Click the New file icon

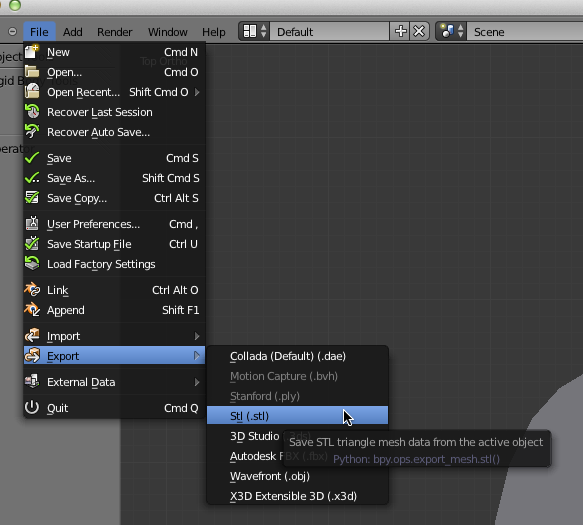click(x=32, y=52)
